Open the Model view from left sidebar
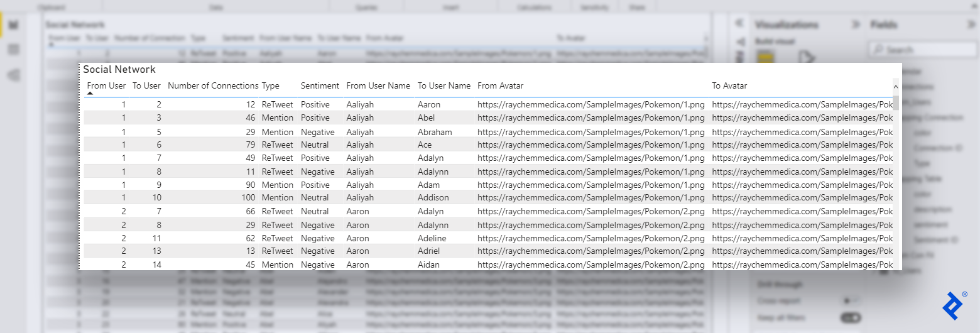980x333 pixels. (x=13, y=75)
